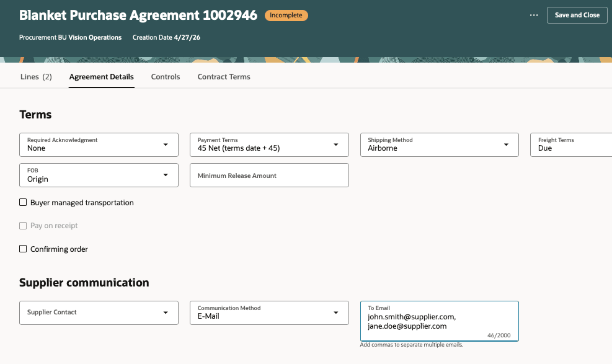The image size is (612, 364).
Task: Click the 46/2000 character counter
Action: (x=499, y=335)
